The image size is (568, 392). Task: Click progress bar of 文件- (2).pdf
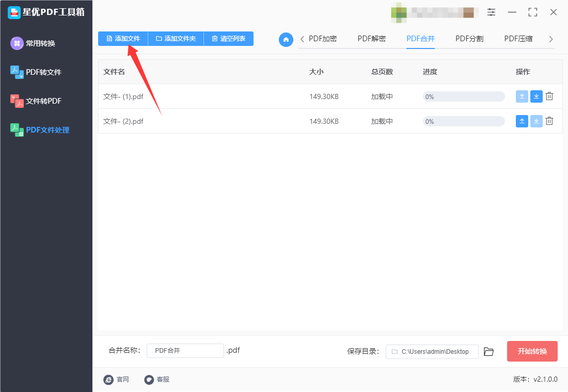tap(464, 121)
